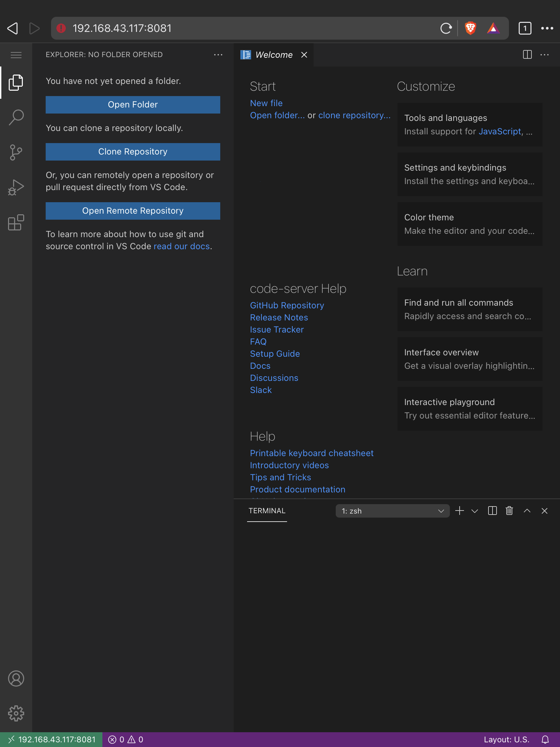Open Brave Shields lion icon
The image size is (560, 747).
[470, 28]
